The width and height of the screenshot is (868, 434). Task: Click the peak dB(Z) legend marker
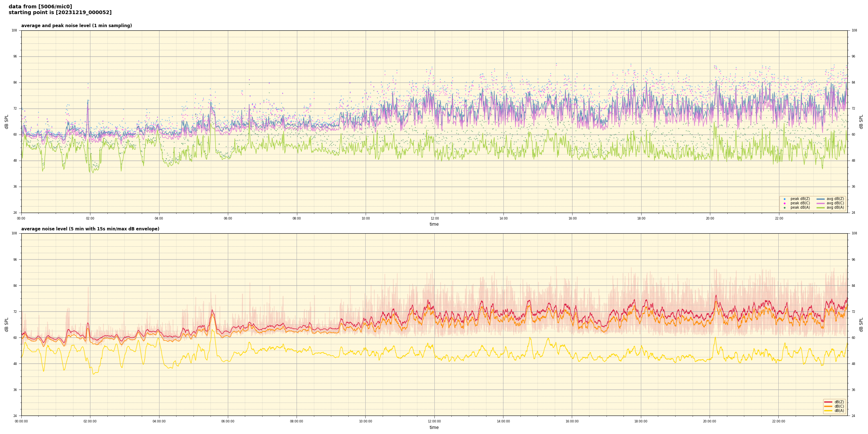(784, 199)
